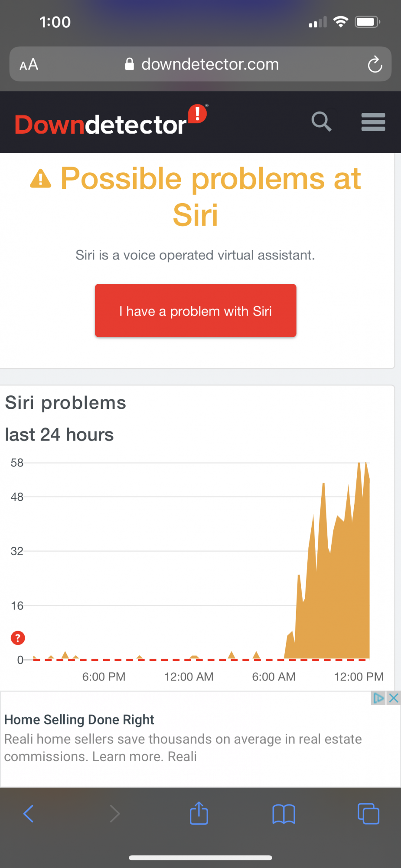Tap the downdetector.com address bar

click(201, 64)
